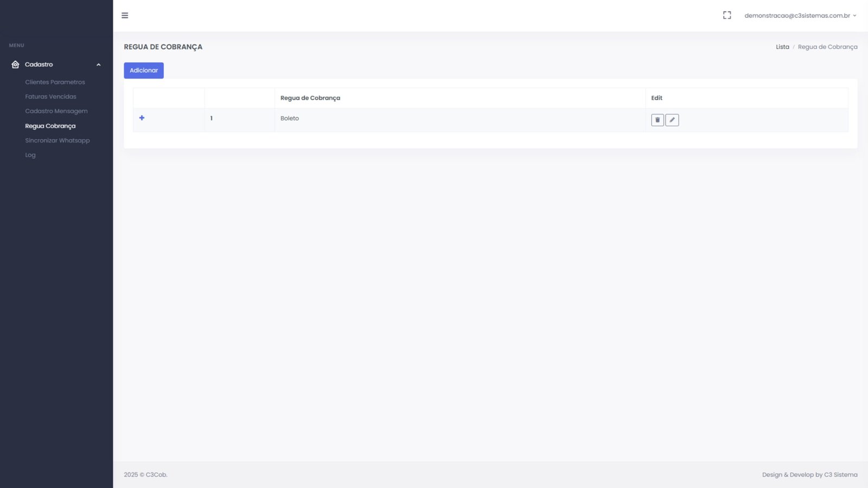Delete the Boleto row using the trash icon

(657, 120)
